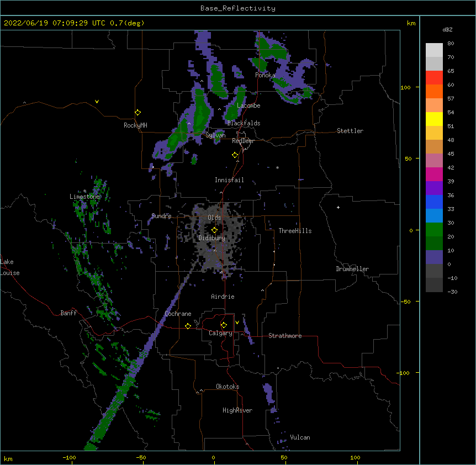Click the RockyMH label
Screen dimensions: 476x465
135,125
